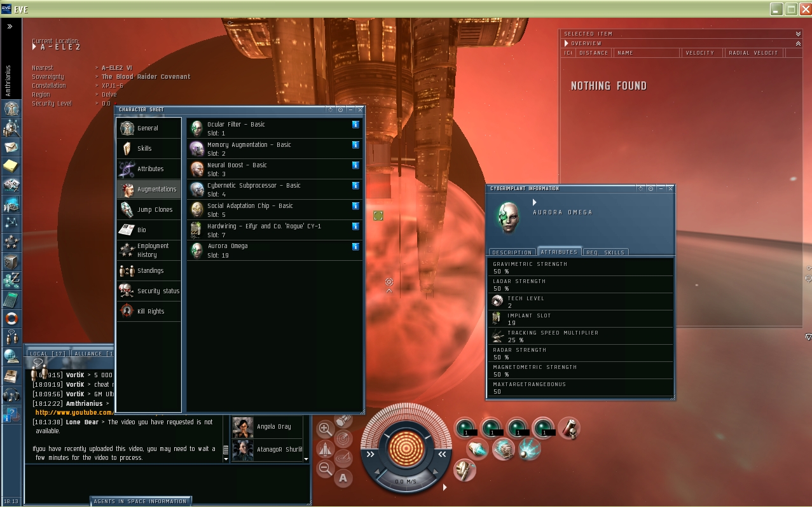Screen dimensions: 812x507
Task: Toggle the autopilot A button
Action: [343, 478]
